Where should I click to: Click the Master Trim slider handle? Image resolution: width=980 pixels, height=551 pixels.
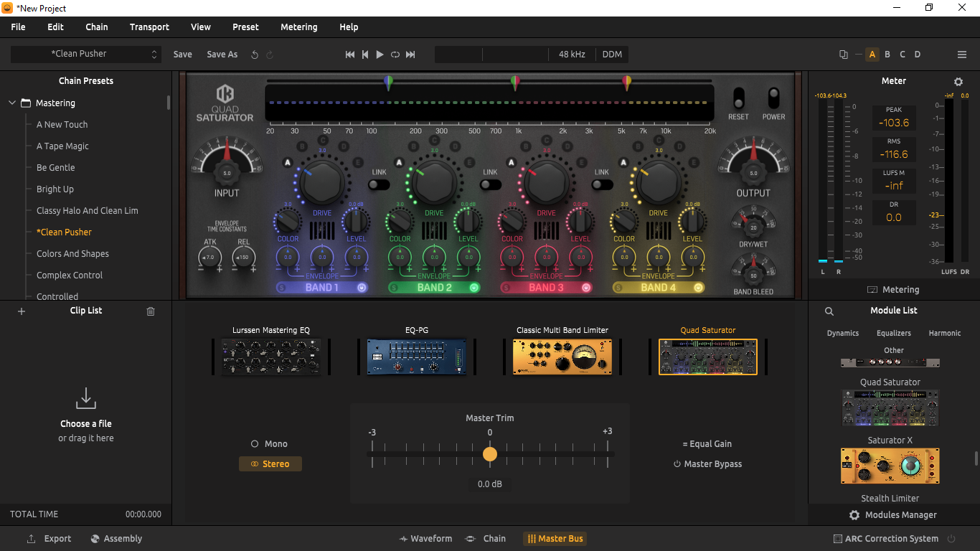[490, 454]
